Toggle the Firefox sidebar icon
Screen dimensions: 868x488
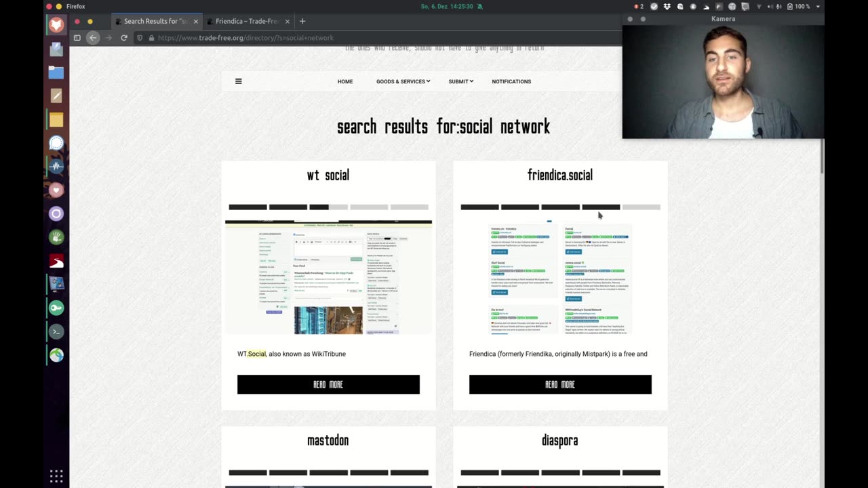point(77,38)
